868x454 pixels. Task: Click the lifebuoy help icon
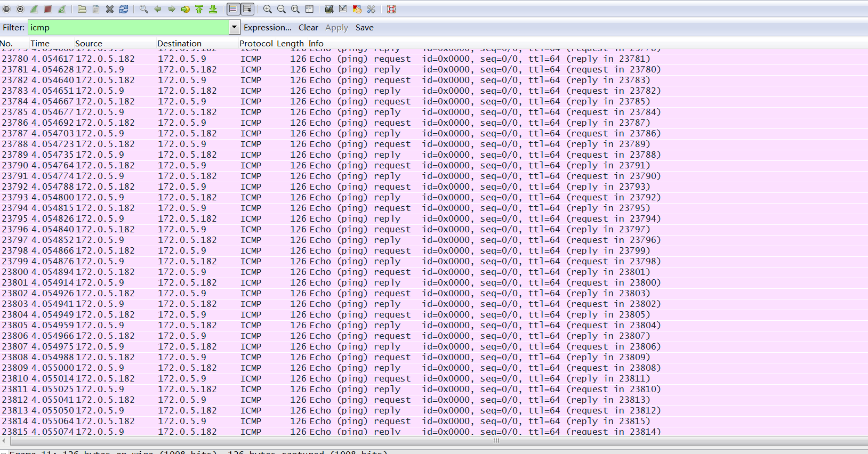[391, 9]
